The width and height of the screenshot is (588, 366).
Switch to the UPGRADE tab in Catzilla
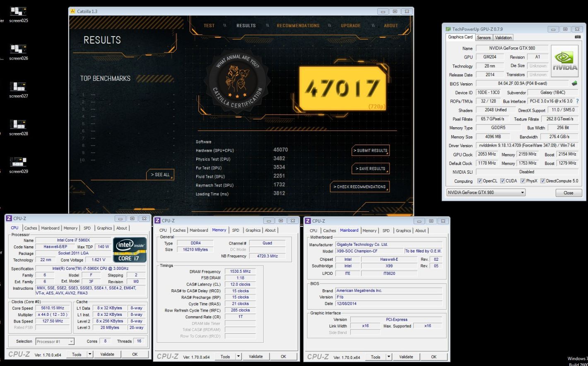(x=351, y=26)
